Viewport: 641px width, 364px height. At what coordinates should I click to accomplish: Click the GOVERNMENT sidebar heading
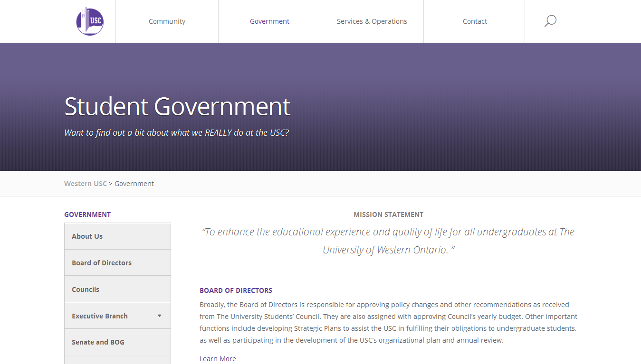[x=87, y=215]
